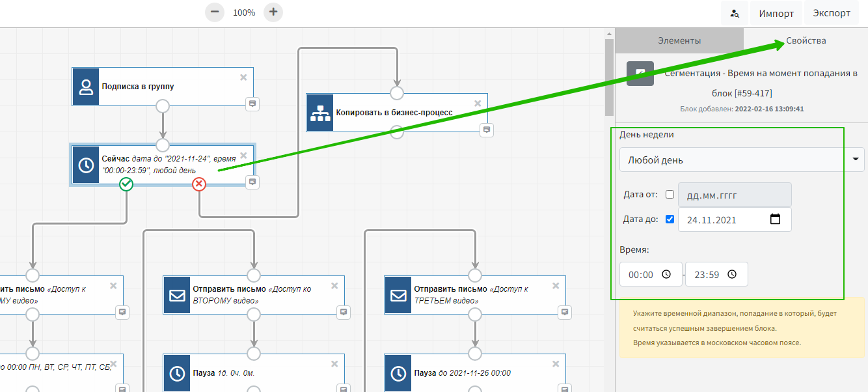
Task: Click the user search icon button
Action: [735, 13]
